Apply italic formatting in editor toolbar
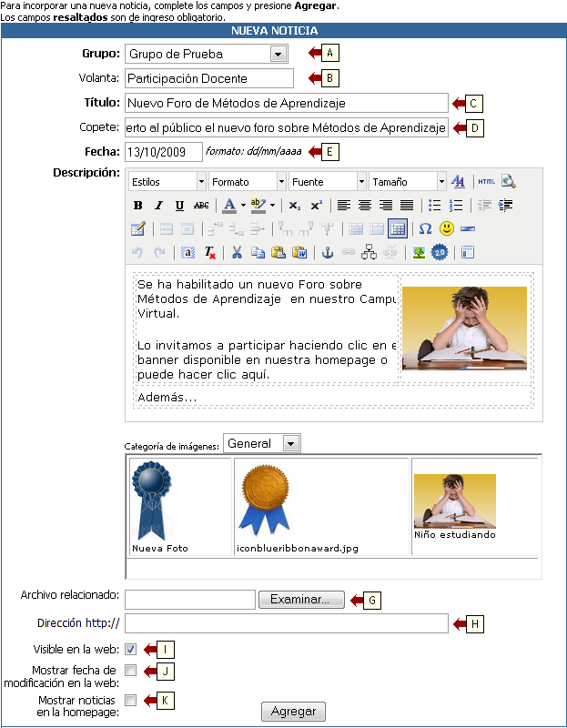 158,206
